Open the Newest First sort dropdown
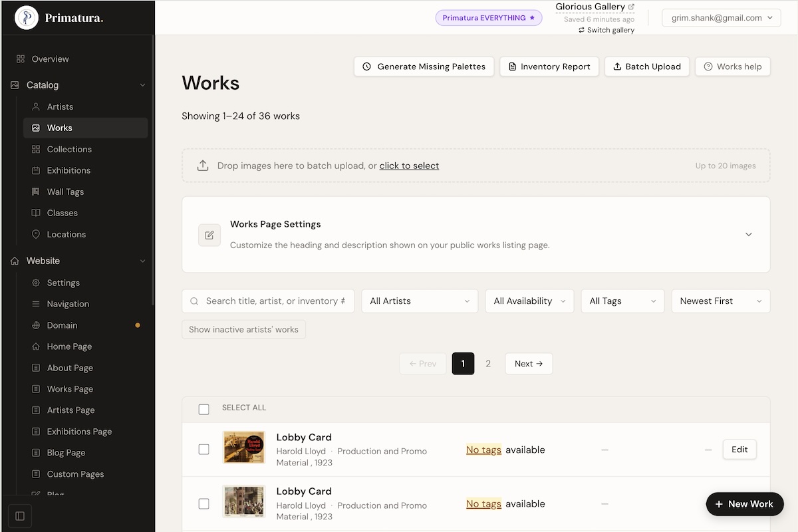Image resolution: width=798 pixels, height=532 pixels. coord(721,301)
